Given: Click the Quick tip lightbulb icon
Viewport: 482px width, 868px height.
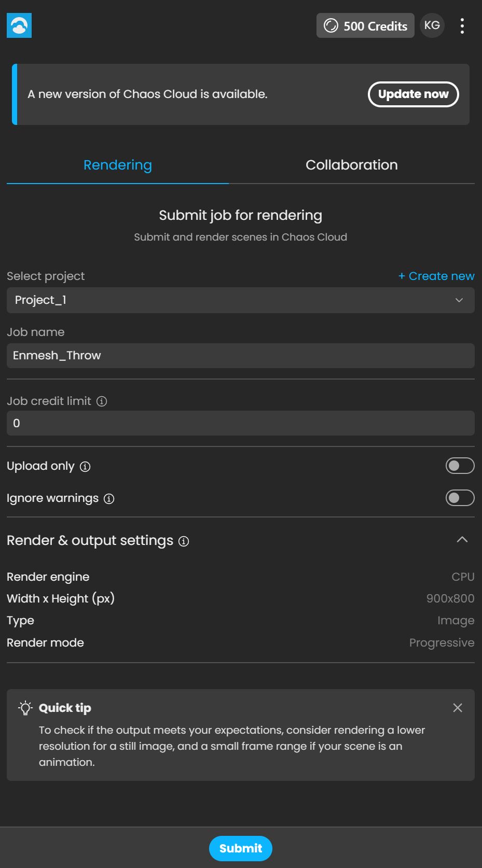Looking at the screenshot, I should 25,708.
